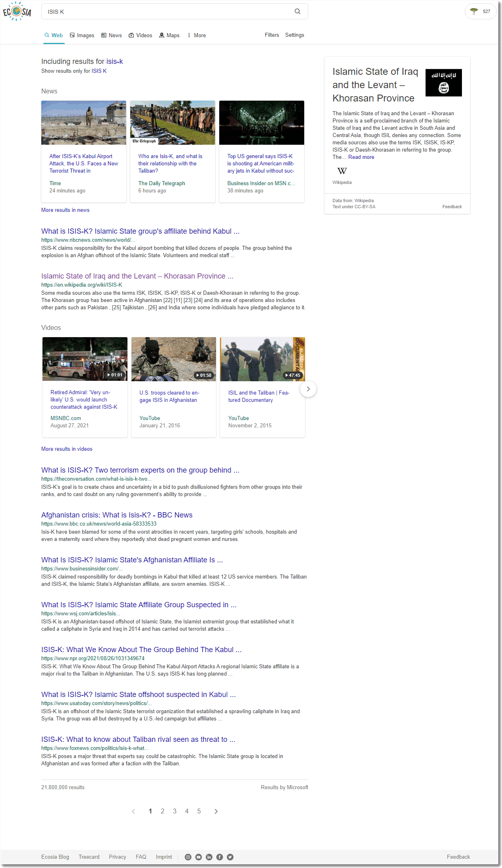Click the soldier news thumbnail from Time

click(84, 122)
